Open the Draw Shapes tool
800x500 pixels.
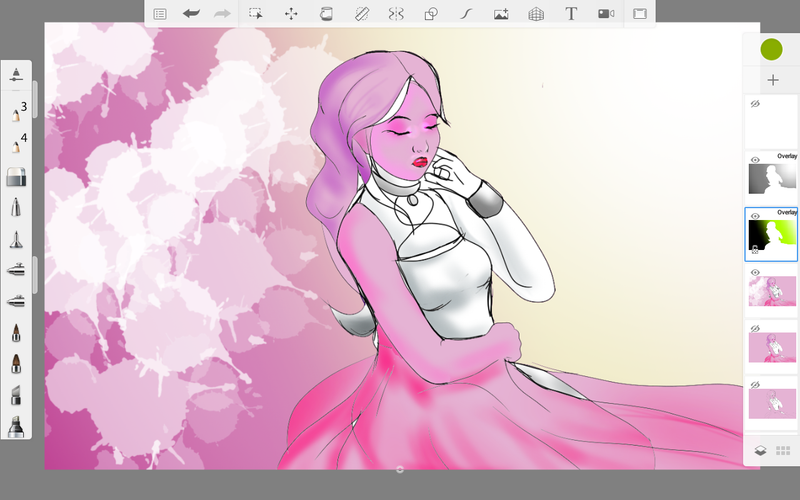(431, 14)
